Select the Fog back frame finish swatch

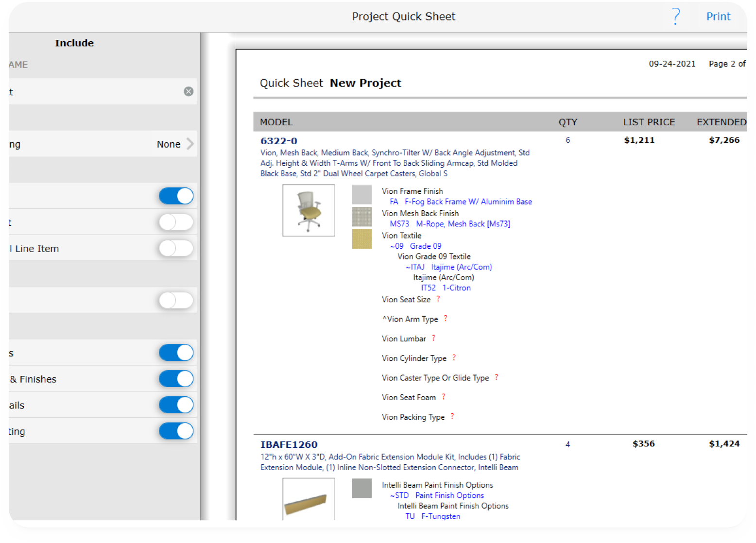pos(362,195)
